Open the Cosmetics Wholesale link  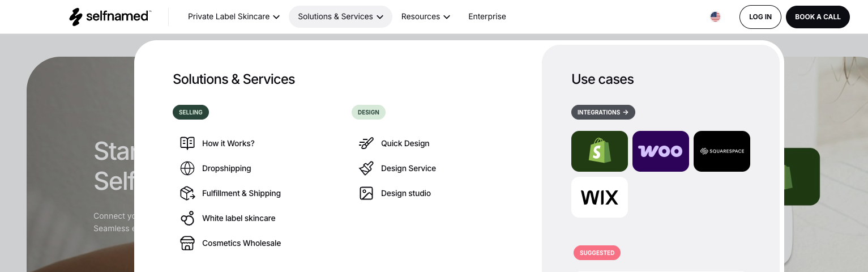241,243
